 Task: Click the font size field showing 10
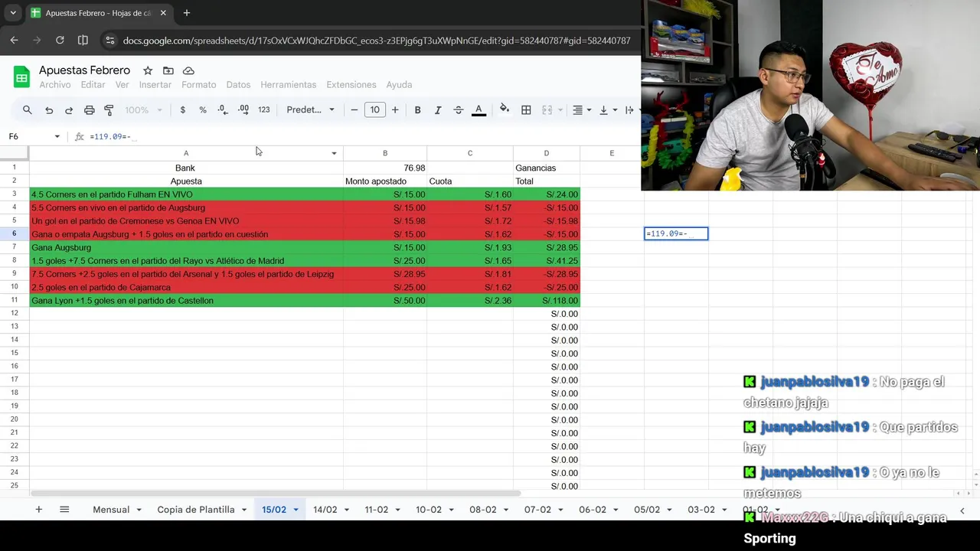tap(374, 110)
